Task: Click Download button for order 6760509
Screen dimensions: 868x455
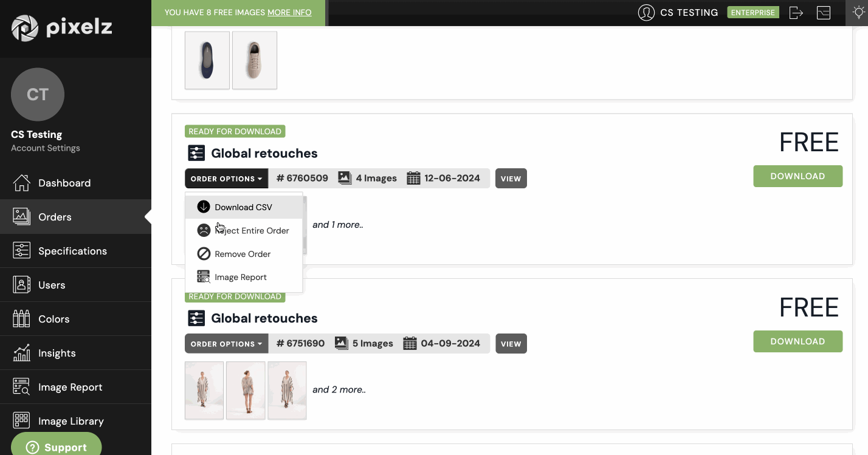Action: click(797, 176)
